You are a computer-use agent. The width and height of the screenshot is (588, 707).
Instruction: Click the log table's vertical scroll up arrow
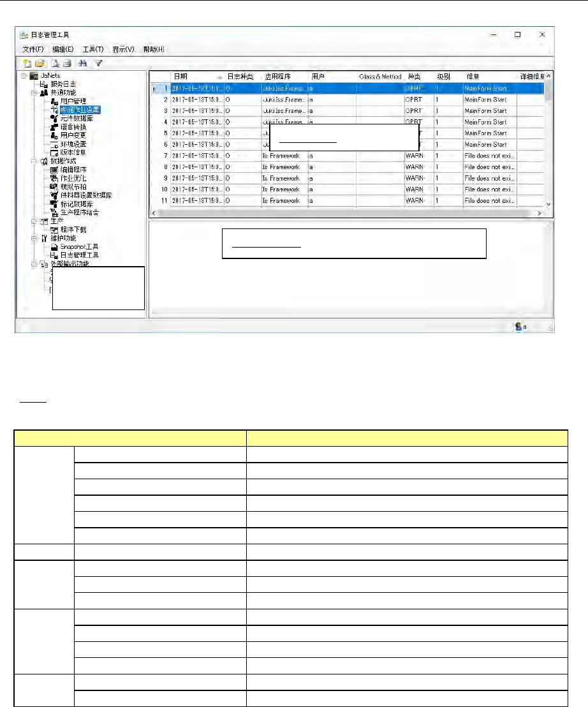[x=548, y=76]
